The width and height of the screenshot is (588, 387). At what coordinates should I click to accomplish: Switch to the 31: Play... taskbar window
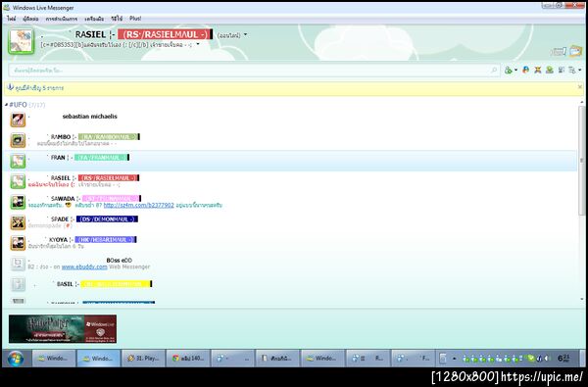pyautogui.click(x=143, y=359)
